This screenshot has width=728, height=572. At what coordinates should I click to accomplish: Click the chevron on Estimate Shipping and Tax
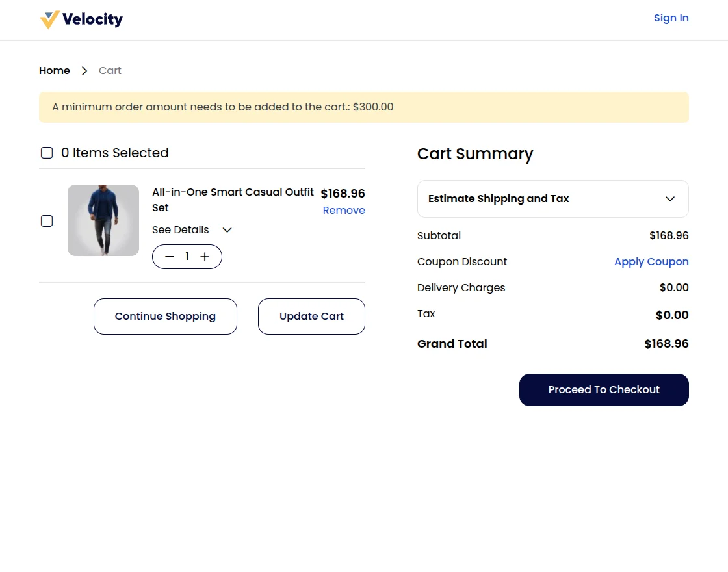pos(669,199)
